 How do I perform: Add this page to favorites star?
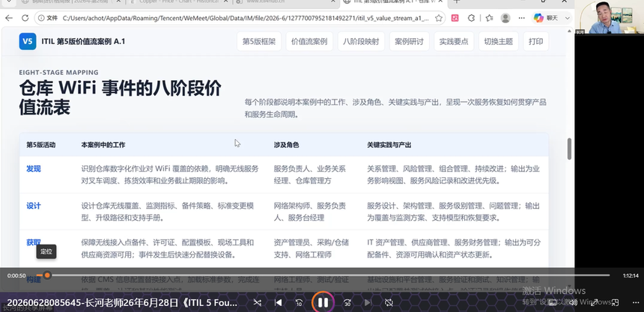439,18
